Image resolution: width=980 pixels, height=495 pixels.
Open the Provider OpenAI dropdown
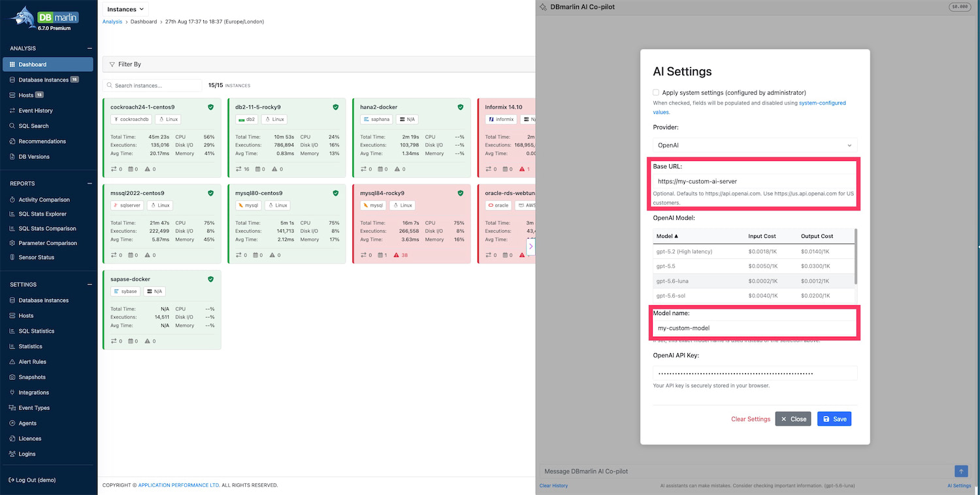[755, 145]
